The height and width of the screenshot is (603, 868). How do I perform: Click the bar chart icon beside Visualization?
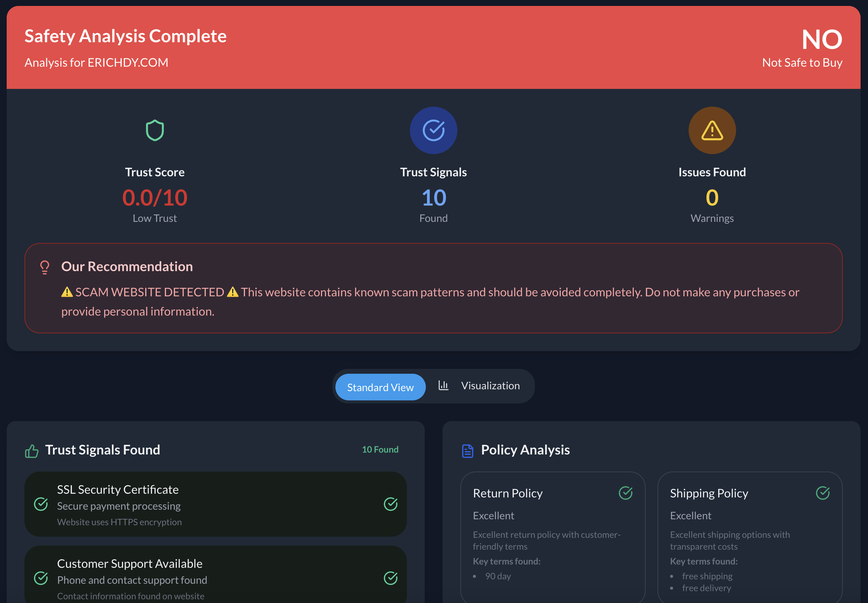coord(443,385)
